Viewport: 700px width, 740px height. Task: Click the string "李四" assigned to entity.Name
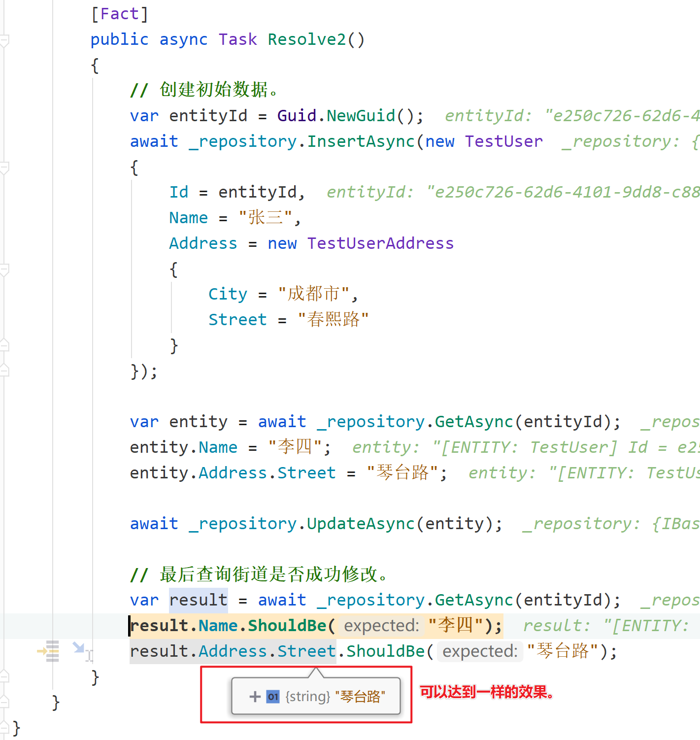[295, 447]
